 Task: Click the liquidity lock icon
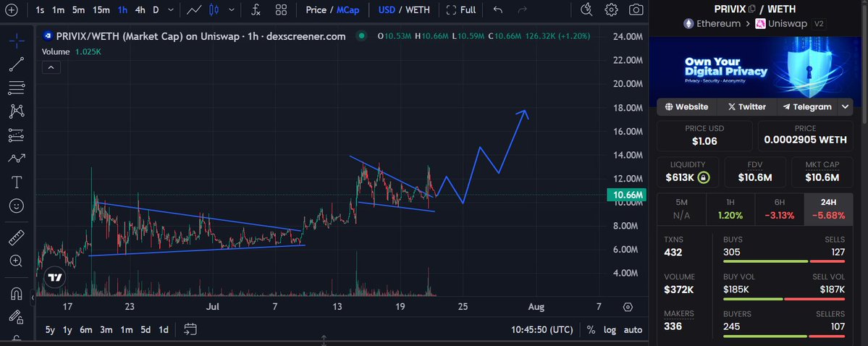[x=704, y=178]
